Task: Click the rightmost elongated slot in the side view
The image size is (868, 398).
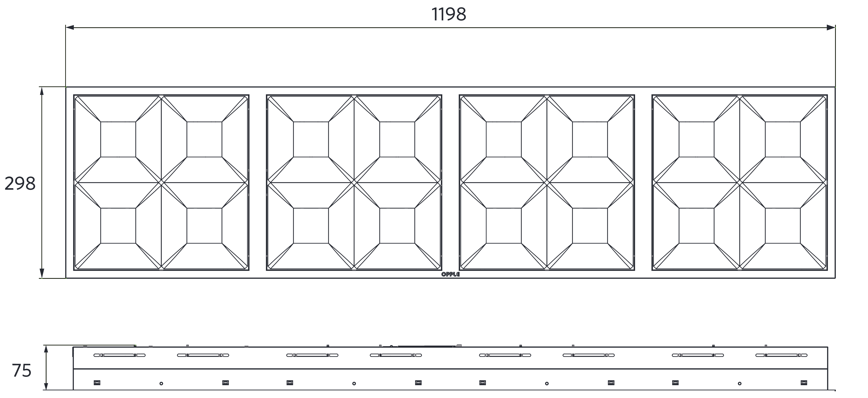Action: tap(781, 355)
